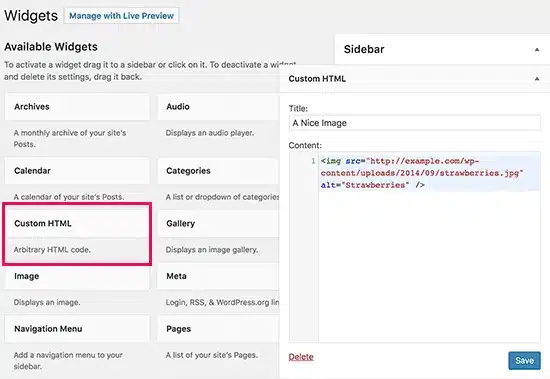This screenshot has height=379, width=550.
Task: Delete the Custom HTML widget
Action: (301, 357)
